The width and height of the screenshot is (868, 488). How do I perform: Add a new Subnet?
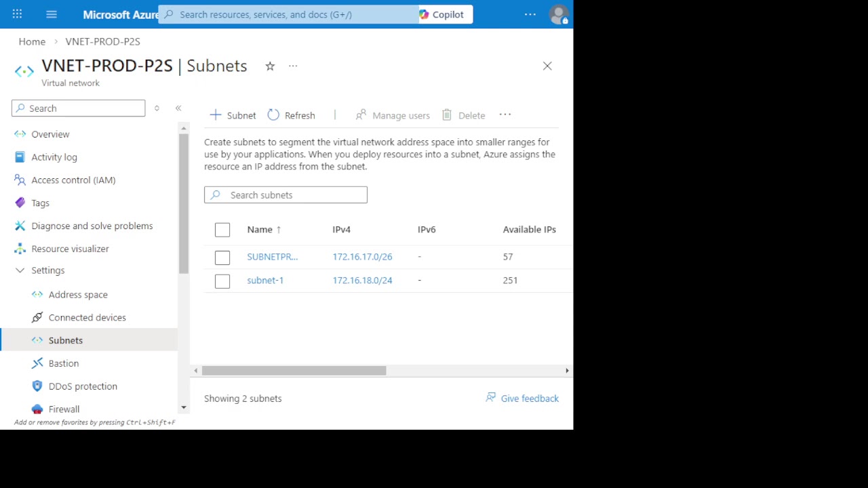pos(233,115)
